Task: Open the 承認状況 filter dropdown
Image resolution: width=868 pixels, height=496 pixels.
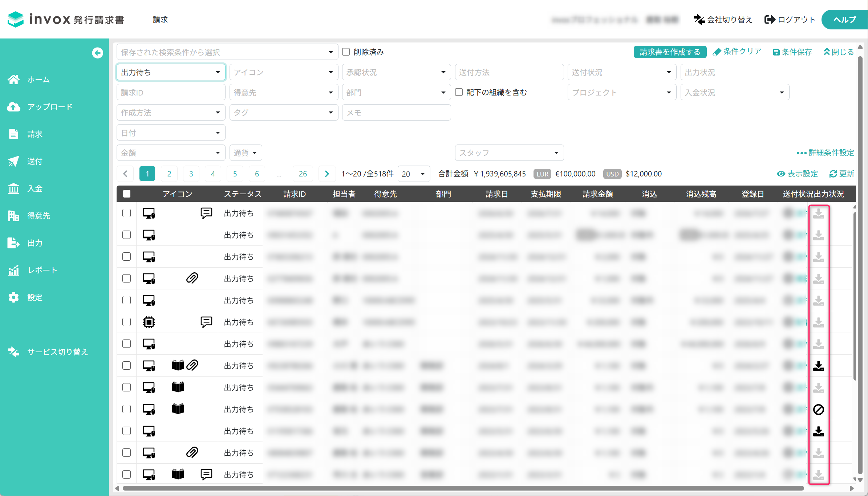Action: coord(397,72)
